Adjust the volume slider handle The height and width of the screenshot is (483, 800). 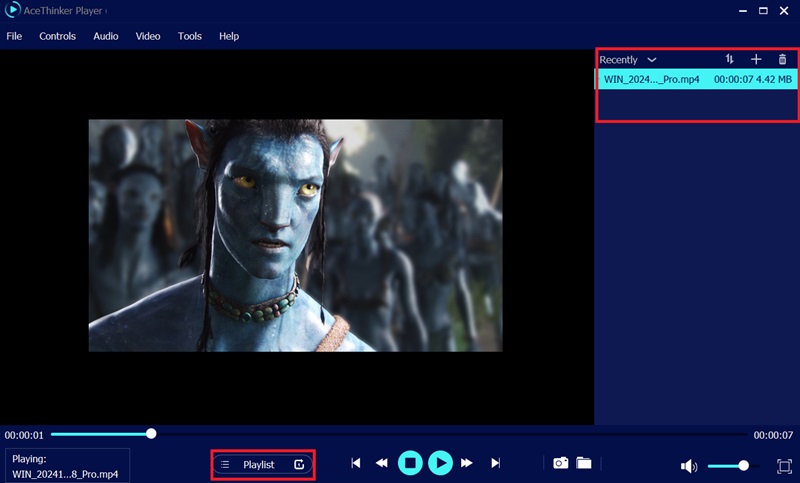click(x=744, y=465)
